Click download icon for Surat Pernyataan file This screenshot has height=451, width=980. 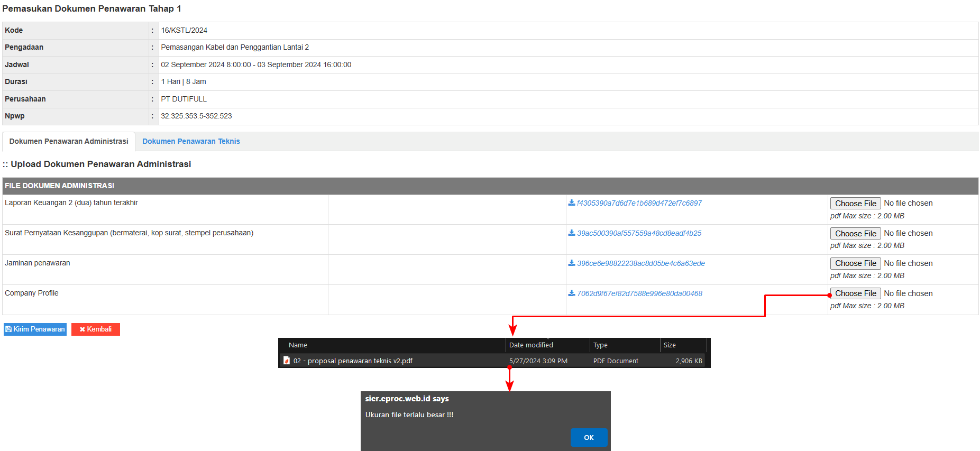[x=571, y=233]
